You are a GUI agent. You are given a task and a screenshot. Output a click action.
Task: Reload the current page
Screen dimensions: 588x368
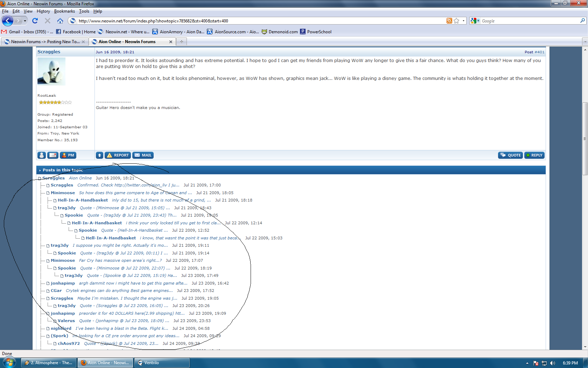tap(35, 21)
